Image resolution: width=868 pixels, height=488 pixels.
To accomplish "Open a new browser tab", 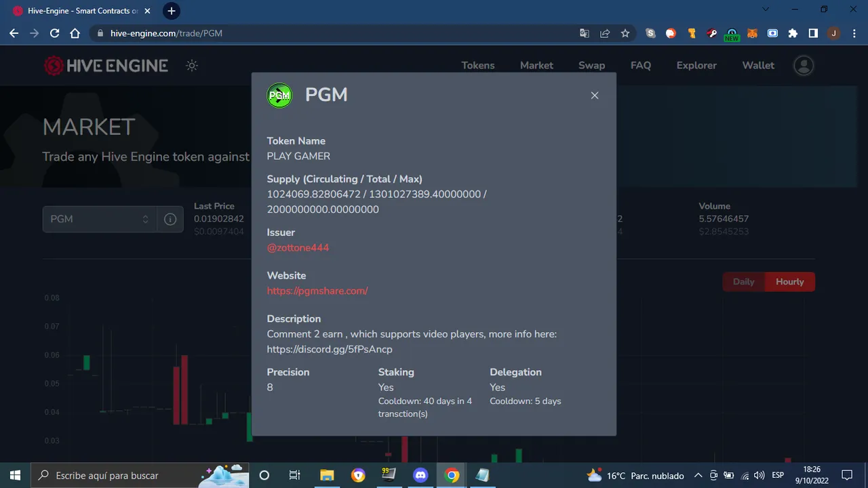I will [x=171, y=11].
